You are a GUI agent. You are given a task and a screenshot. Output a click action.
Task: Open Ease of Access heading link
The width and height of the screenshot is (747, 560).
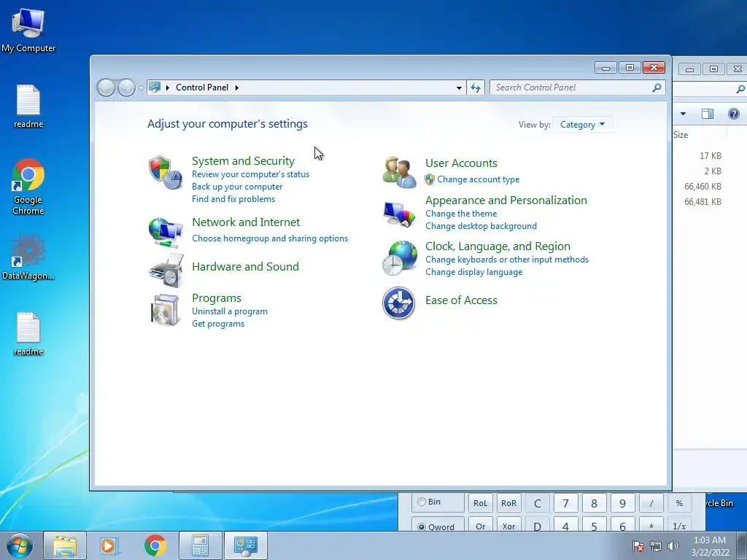(461, 300)
